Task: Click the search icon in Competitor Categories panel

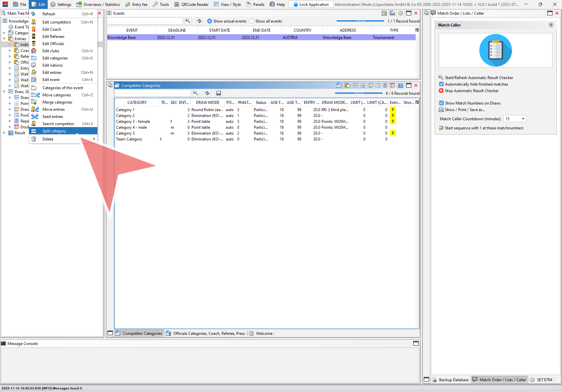Action: 196,93
